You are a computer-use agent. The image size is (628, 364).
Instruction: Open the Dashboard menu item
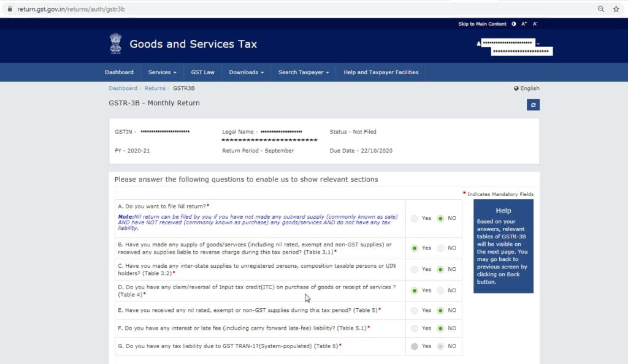click(120, 72)
